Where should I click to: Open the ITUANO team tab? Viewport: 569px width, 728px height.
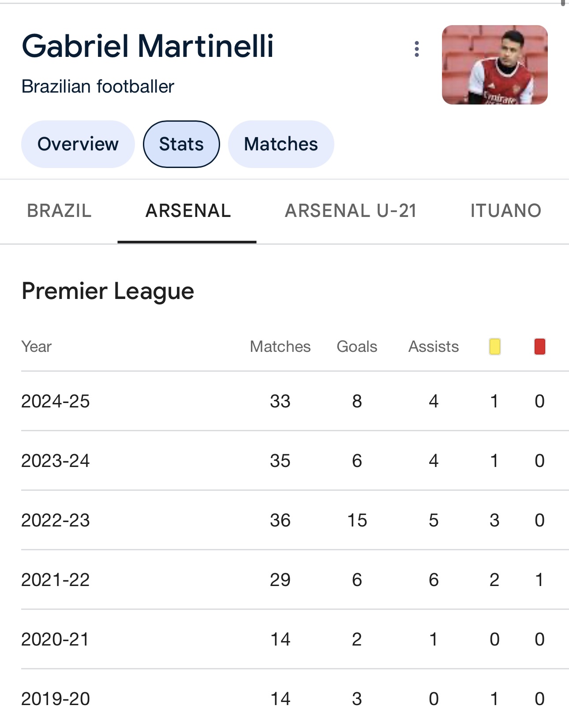pyautogui.click(x=505, y=211)
